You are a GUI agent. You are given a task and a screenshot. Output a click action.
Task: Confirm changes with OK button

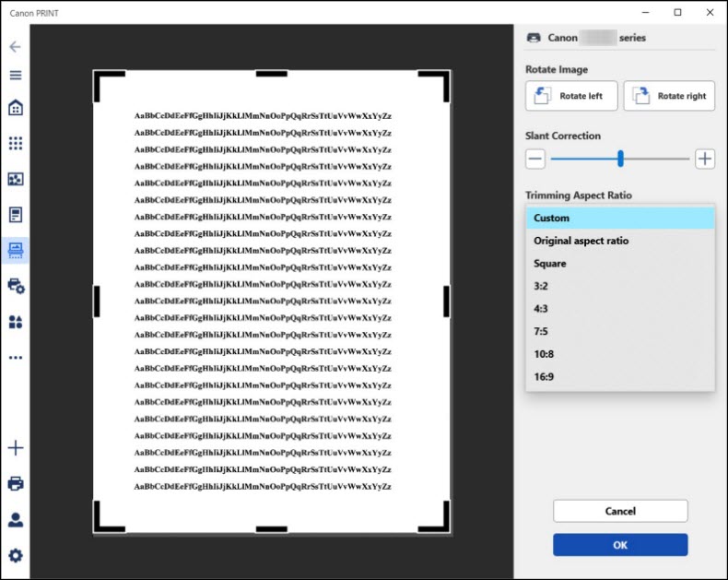click(x=620, y=545)
